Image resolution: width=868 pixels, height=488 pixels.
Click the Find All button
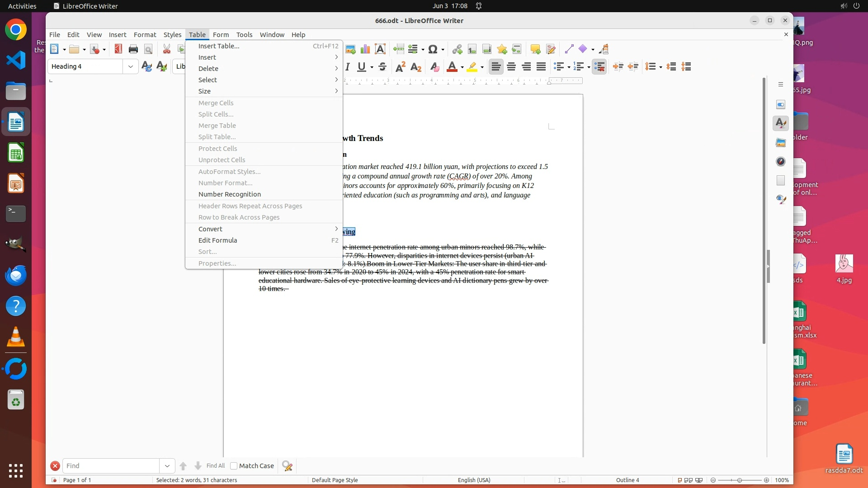[215, 466]
